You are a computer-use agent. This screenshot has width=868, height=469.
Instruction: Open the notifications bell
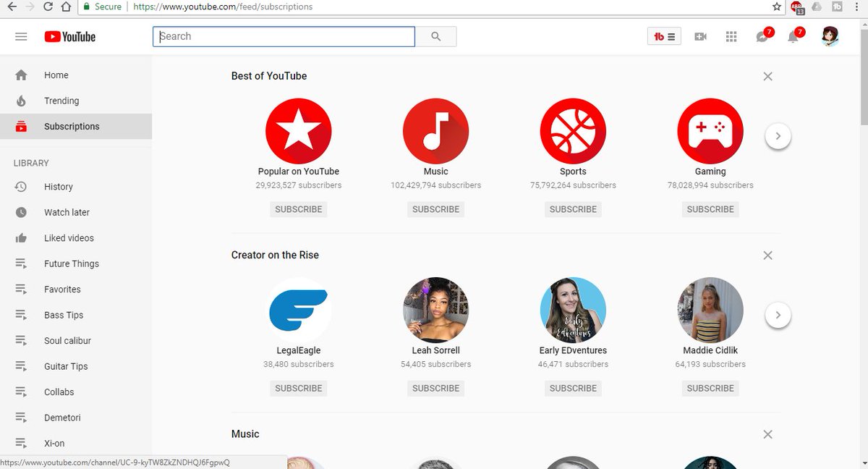coord(794,36)
